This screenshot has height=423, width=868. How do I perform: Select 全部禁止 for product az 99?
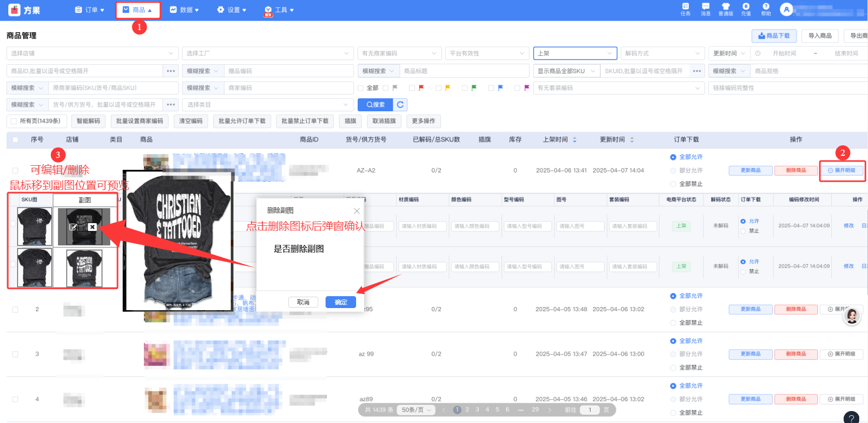pyautogui.click(x=673, y=368)
